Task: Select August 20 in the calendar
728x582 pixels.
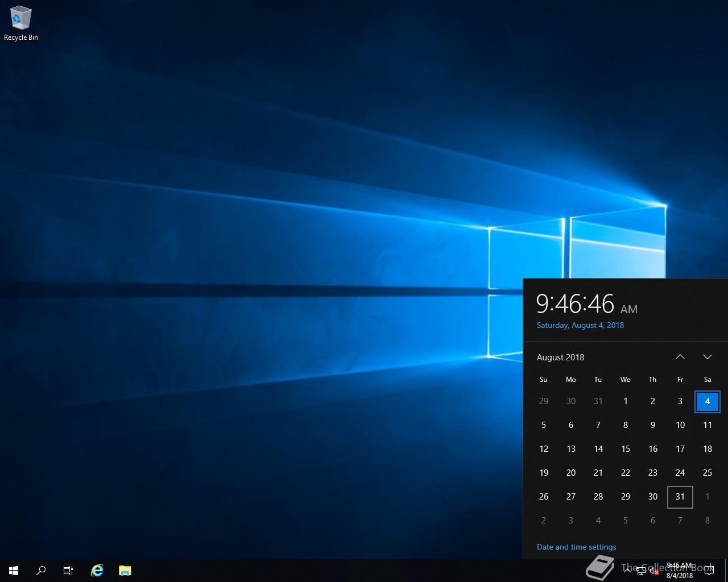Action: (x=571, y=473)
